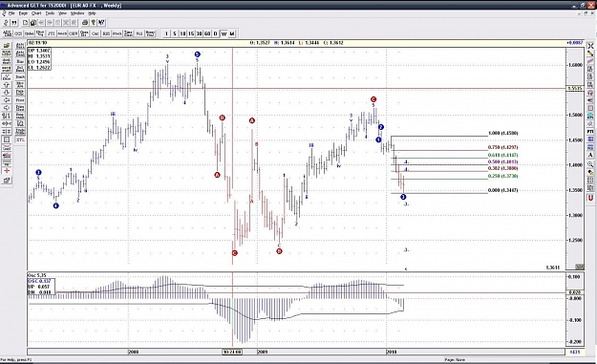Click the new blank page icon

[x=25, y=23]
